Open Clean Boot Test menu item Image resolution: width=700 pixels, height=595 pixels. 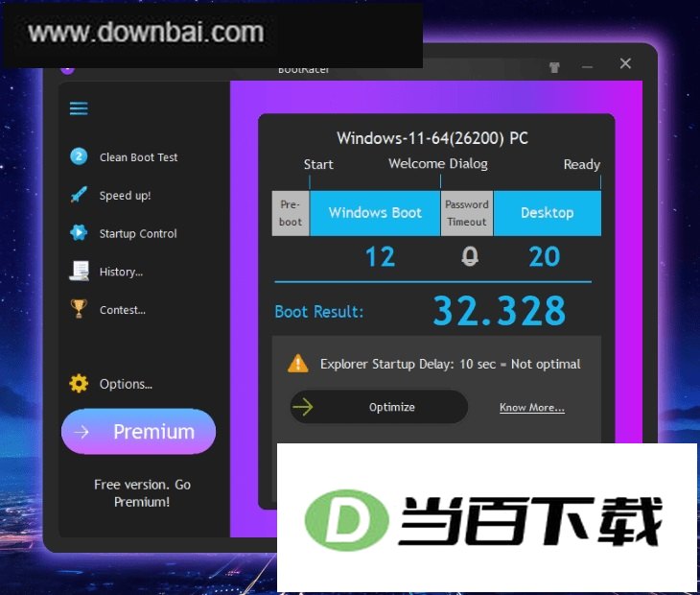click(138, 157)
